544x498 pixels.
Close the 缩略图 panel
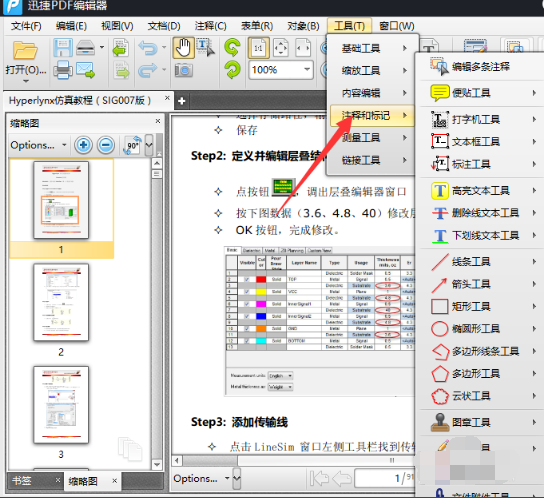coord(158,121)
